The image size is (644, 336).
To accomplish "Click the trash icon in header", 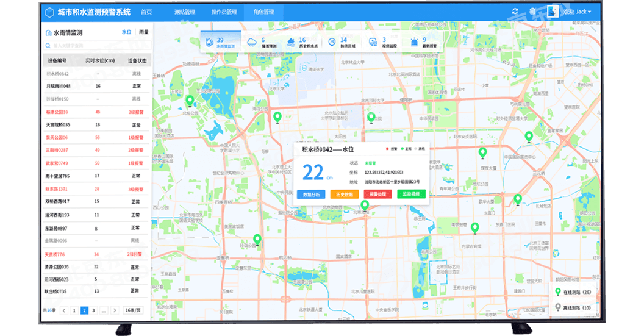I will pyautogui.click(x=532, y=12).
